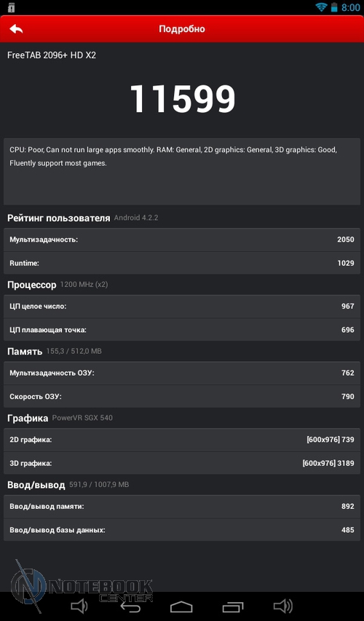
Task: Select the ЦП плавающая точка row
Action: [182, 330]
